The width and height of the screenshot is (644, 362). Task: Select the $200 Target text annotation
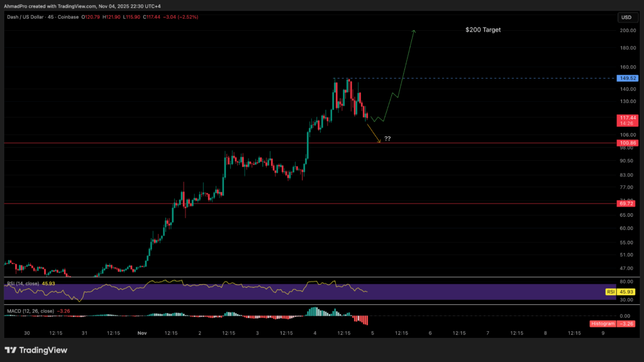[483, 30]
